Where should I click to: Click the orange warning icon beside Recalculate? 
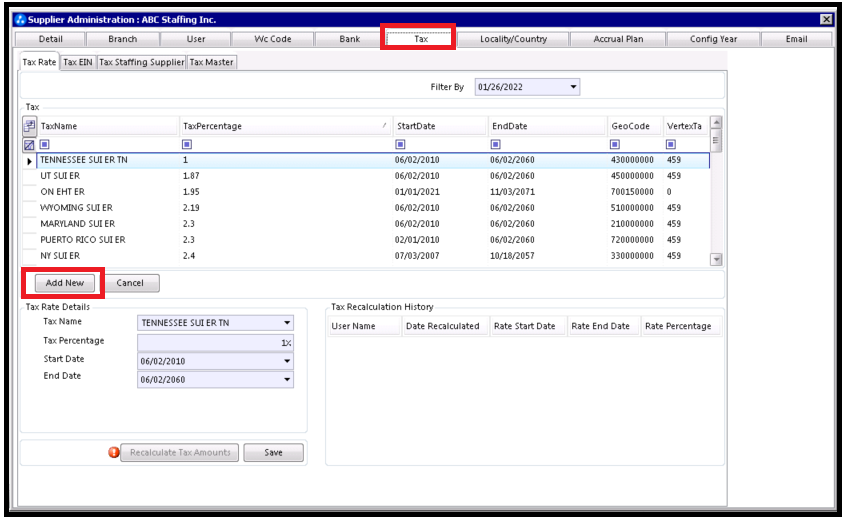pyautogui.click(x=114, y=453)
